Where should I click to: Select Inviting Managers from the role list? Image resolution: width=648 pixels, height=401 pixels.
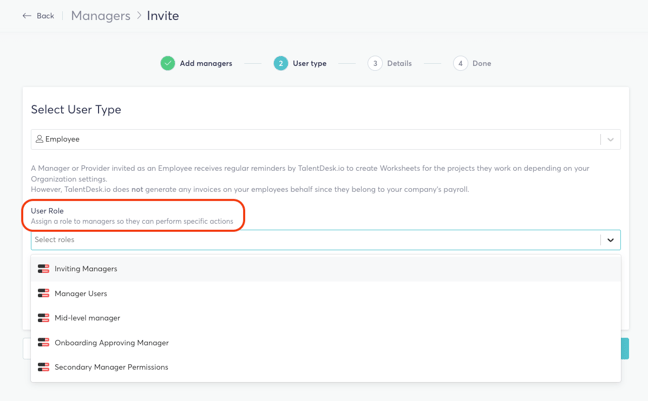click(326, 269)
